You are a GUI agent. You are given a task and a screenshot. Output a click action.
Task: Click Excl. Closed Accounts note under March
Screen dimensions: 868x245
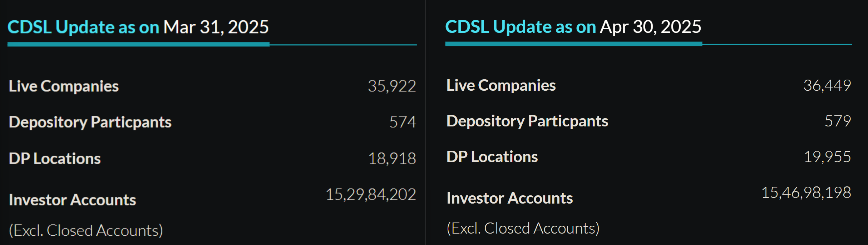[x=86, y=231]
